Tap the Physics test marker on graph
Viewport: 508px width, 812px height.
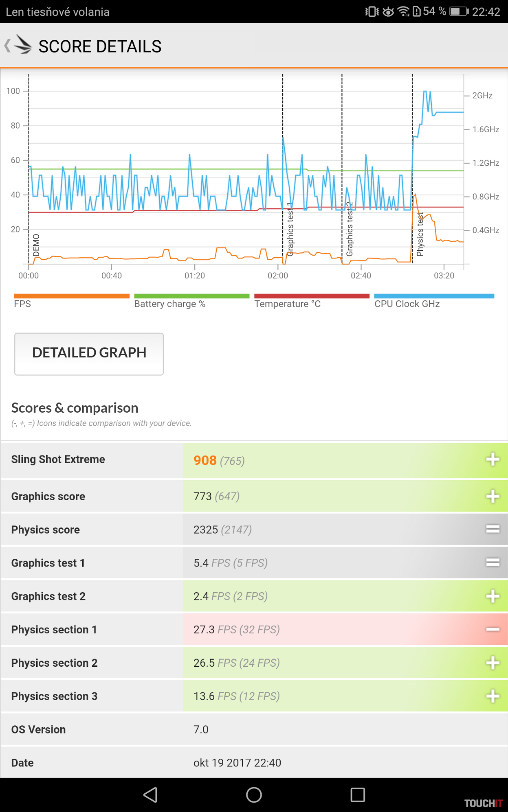(420, 235)
